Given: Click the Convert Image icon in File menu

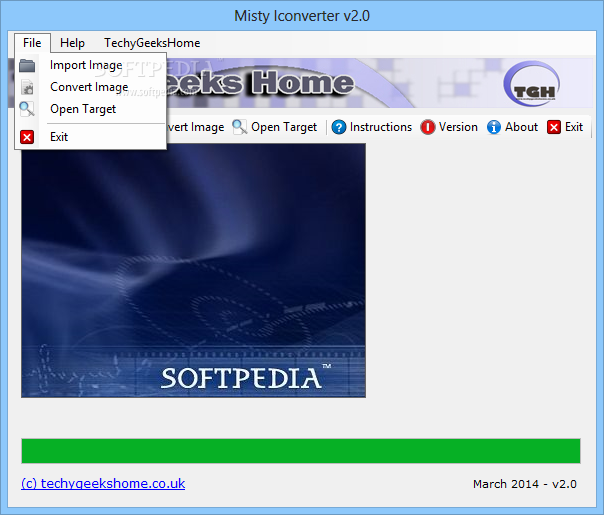Looking at the screenshot, I should 27,87.
